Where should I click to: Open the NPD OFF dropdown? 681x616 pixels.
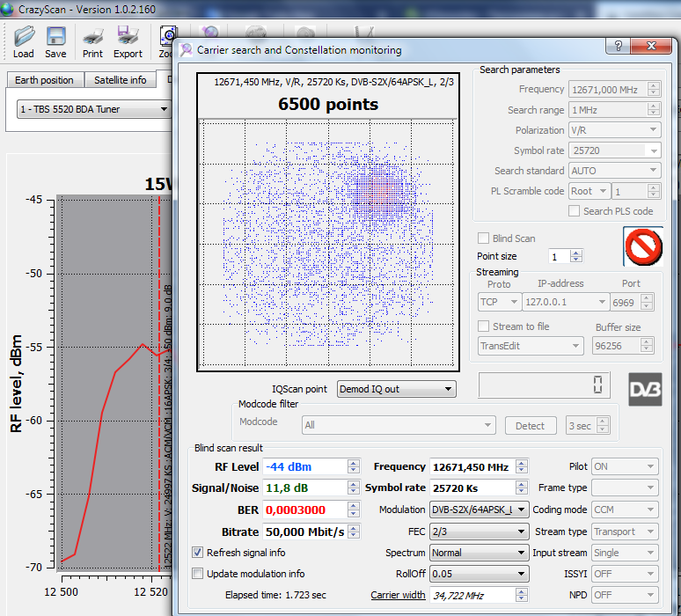625,595
